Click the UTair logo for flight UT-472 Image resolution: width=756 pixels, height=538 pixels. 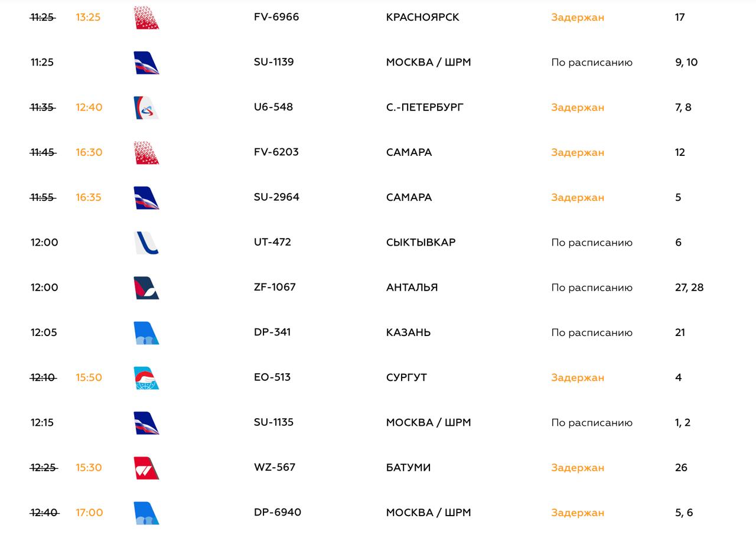coord(146,243)
